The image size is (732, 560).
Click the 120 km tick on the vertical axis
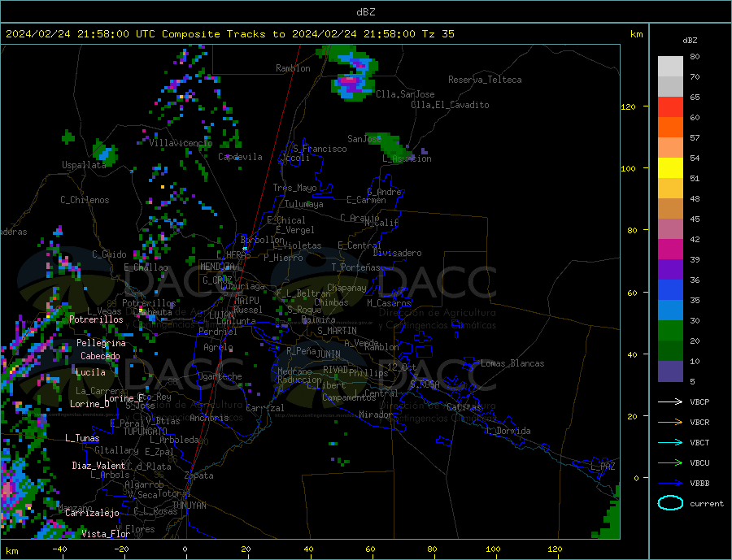click(628, 106)
